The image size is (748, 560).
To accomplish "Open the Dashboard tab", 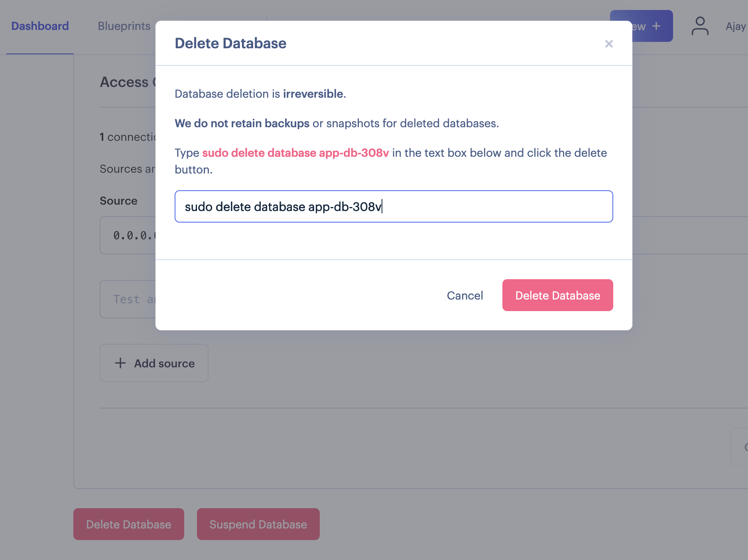I will [x=40, y=26].
